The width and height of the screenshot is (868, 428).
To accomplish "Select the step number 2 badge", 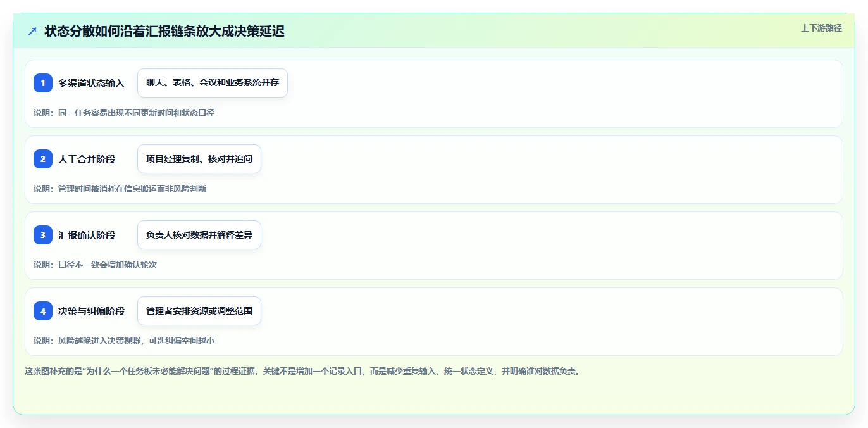I will [43, 159].
